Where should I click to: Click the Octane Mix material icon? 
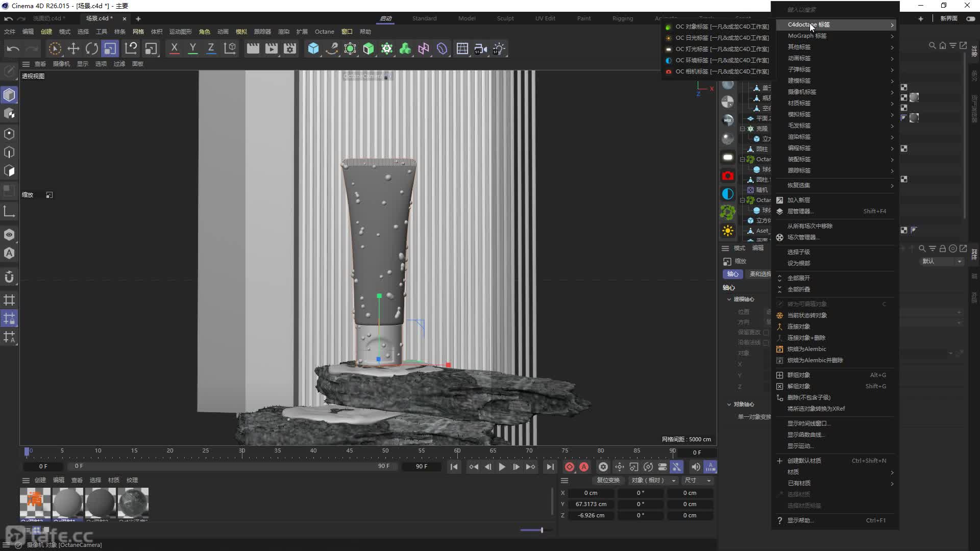(728, 120)
